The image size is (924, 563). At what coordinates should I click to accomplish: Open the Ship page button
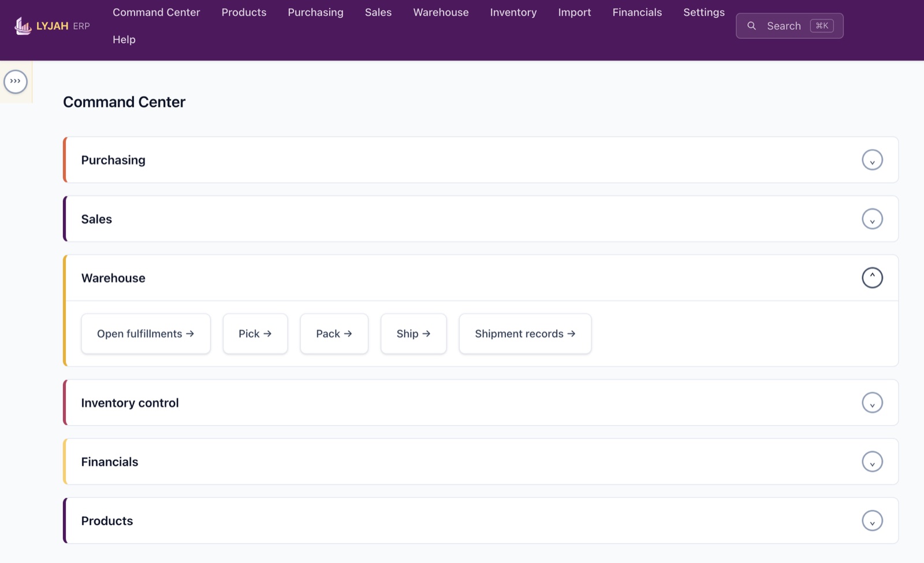[413, 334]
